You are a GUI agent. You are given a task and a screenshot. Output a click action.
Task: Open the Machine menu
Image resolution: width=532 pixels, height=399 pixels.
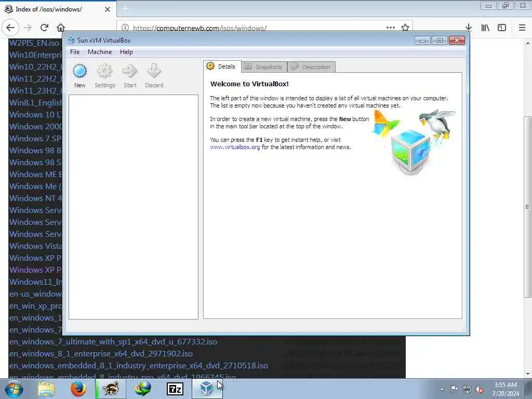click(100, 52)
